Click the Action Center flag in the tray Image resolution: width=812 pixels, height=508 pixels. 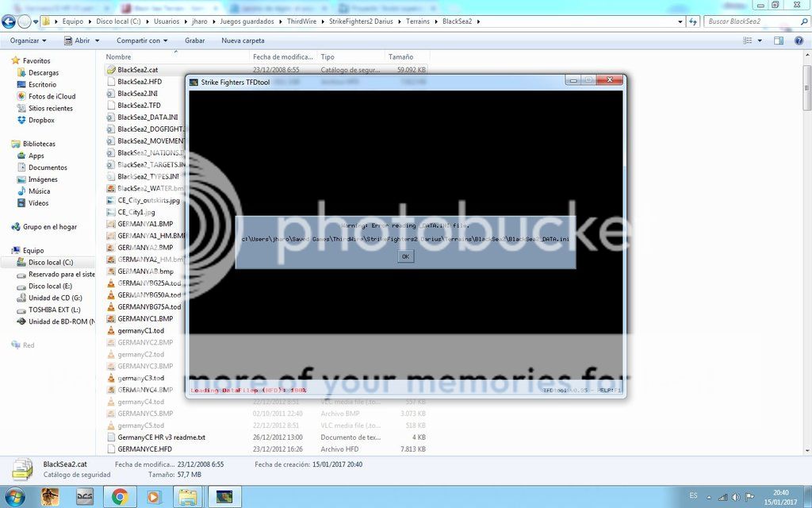click(749, 497)
